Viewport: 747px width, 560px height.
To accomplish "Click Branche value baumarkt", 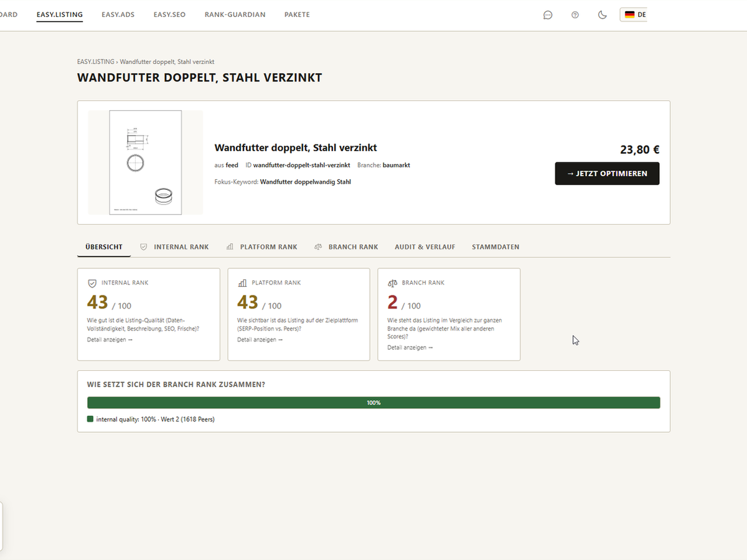I will 397,166.
